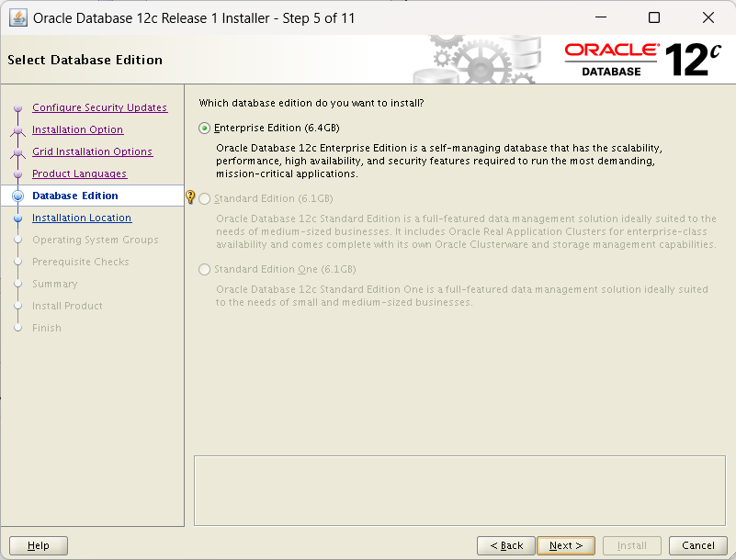The height and width of the screenshot is (560, 736).
Task: Click the Installation Location step marker
Action: [17, 218]
